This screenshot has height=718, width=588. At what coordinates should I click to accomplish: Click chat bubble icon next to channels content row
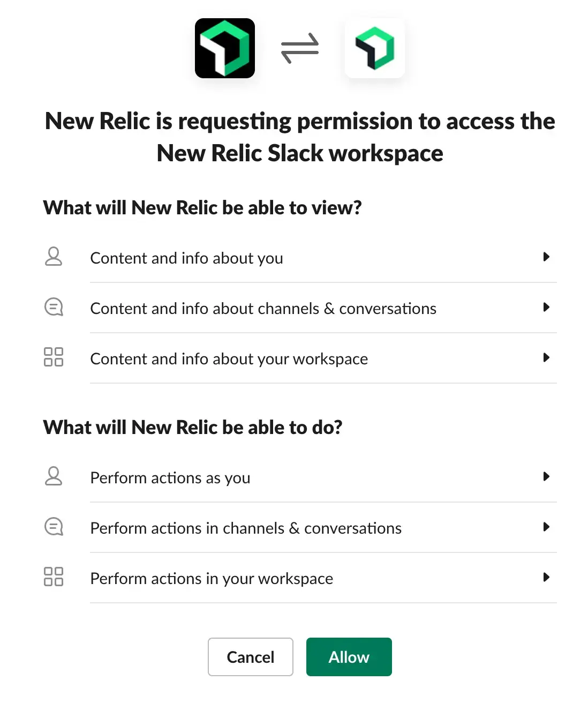[x=54, y=307]
